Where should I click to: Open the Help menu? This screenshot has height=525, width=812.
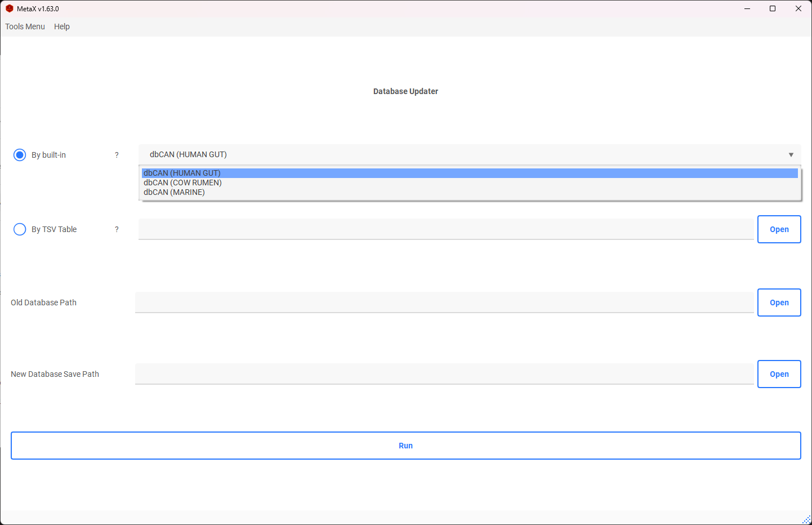point(62,26)
